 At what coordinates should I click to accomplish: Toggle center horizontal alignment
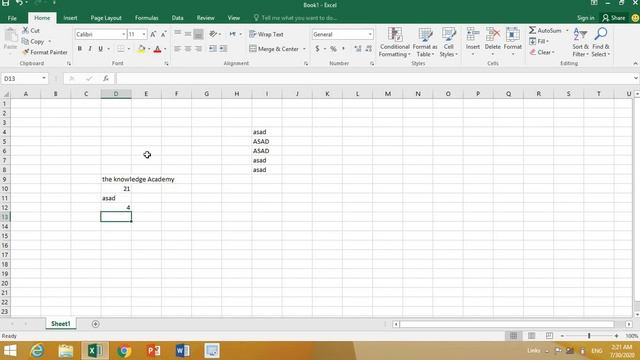pos(188,49)
